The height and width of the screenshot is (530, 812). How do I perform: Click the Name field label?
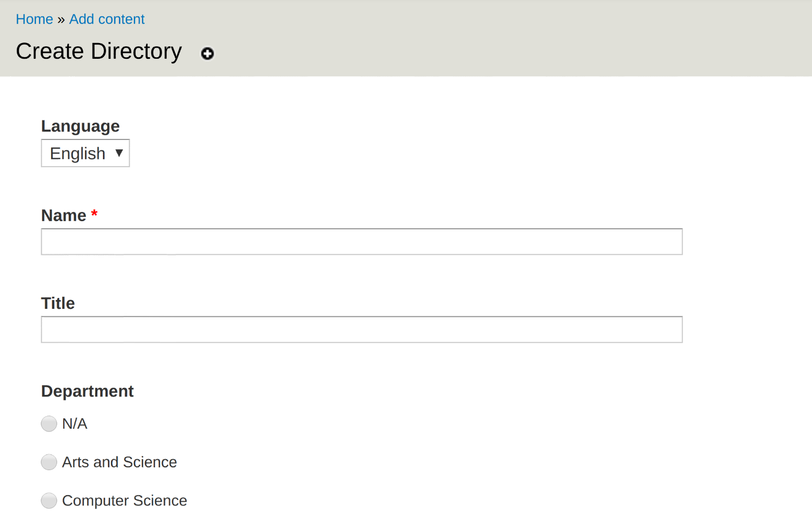[x=64, y=215]
